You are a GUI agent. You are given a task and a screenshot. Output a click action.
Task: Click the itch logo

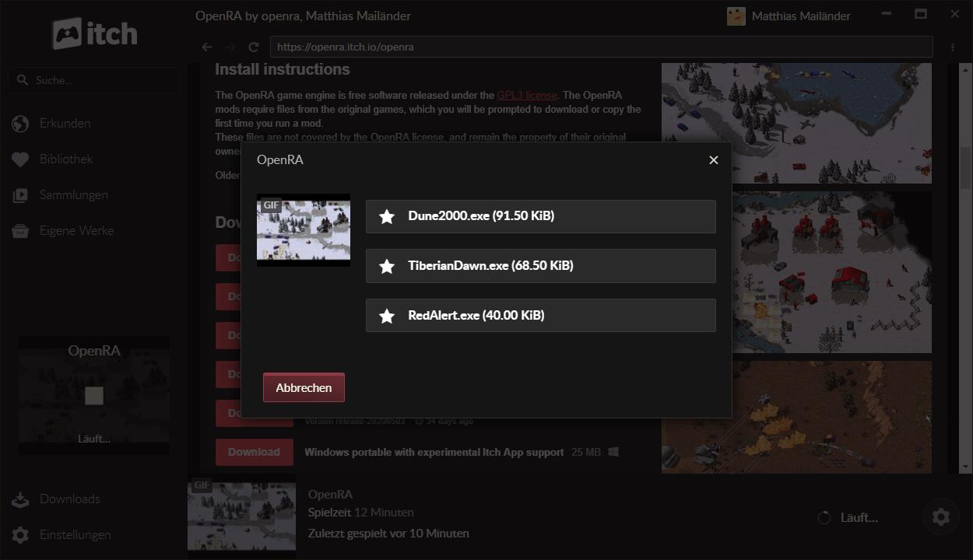(93, 33)
